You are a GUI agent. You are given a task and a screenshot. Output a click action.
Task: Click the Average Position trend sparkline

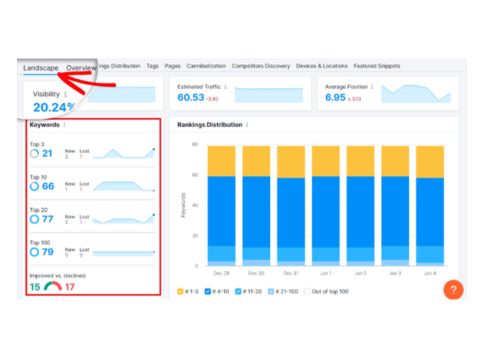pyautogui.click(x=416, y=93)
